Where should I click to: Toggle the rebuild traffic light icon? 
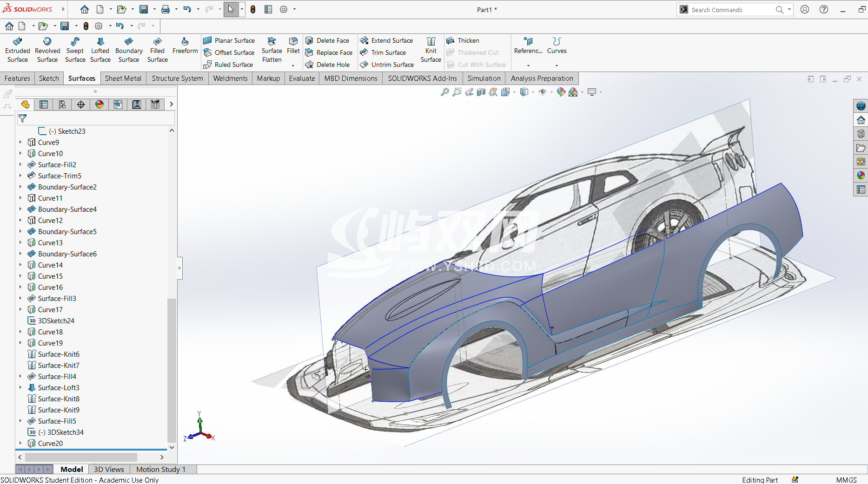tap(253, 9)
